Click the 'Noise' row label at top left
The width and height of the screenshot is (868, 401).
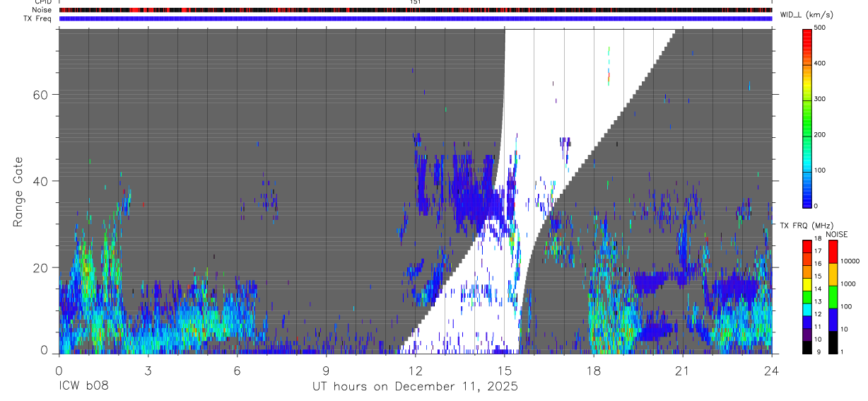point(42,10)
